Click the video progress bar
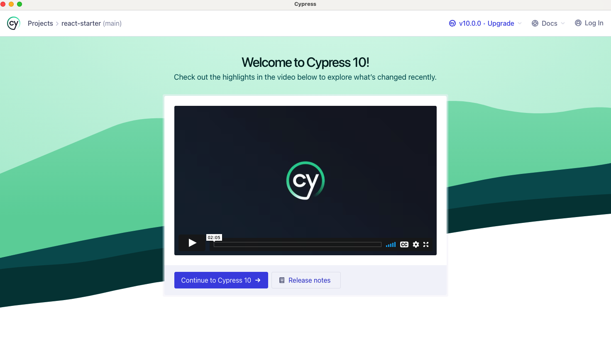Screen dimensions: 611x364 297,244
